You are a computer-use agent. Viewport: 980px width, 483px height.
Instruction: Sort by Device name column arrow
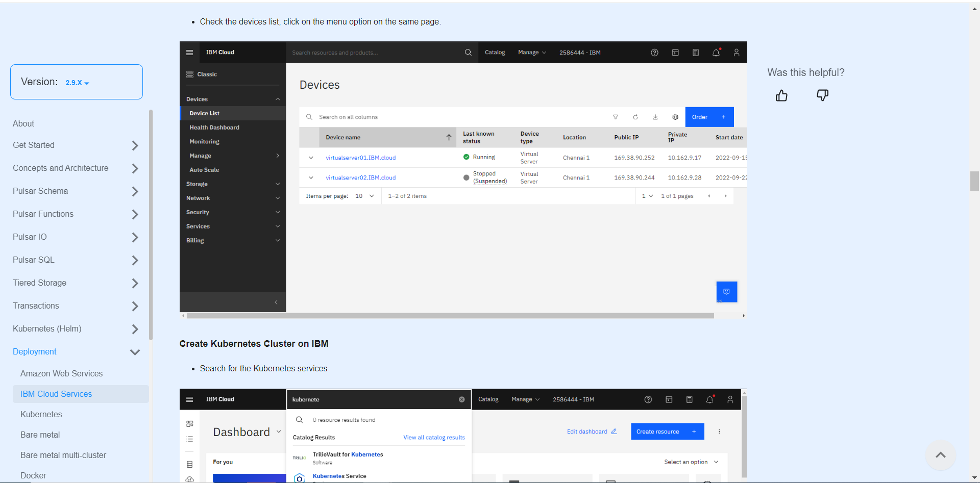[449, 137]
